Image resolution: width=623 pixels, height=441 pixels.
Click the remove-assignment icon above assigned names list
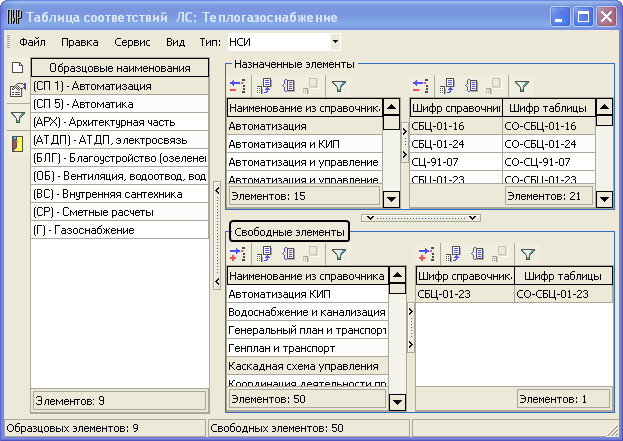point(238,87)
